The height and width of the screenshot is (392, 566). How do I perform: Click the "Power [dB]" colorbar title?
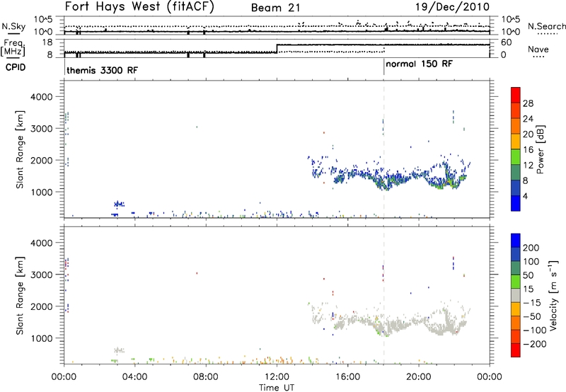pyautogui.click(x=541, y=149)
